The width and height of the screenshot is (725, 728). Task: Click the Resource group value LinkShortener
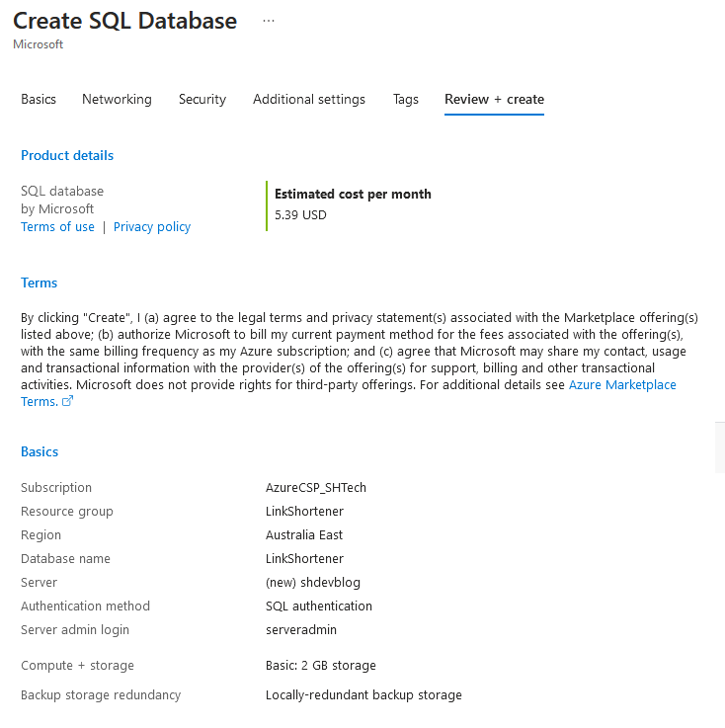click(304, 511)
